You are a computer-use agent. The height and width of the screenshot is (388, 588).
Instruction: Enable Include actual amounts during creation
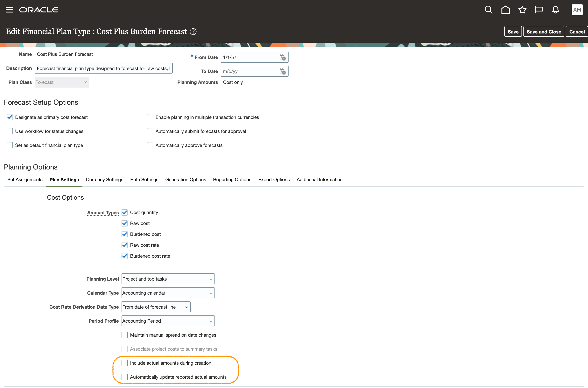125,363
